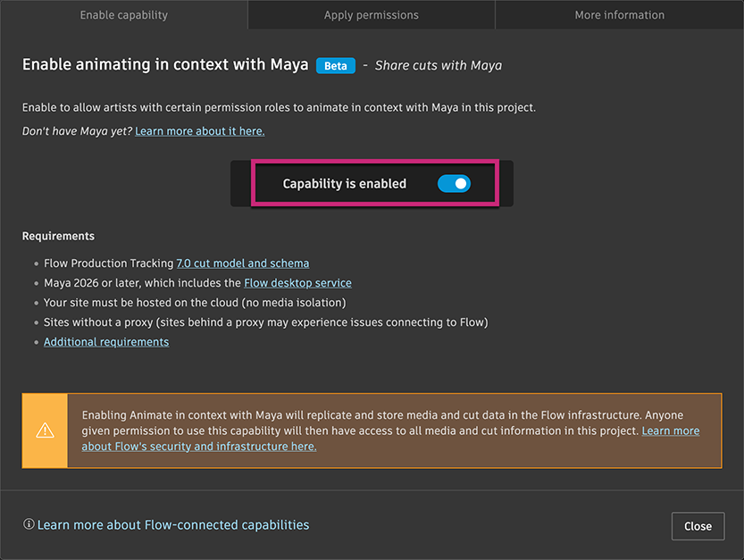Open Flow's security and infrastructure link
744x560 pixels.
(x=199, y=447)
